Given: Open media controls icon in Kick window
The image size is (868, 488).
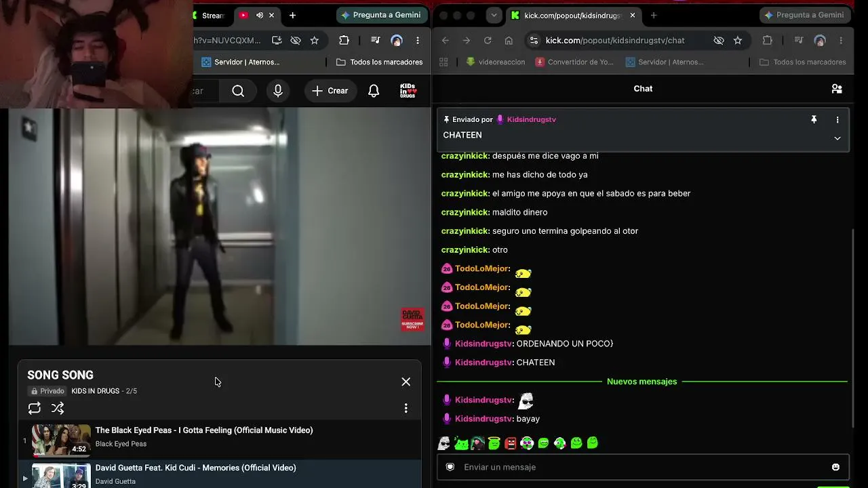Looking at the screenshot, I should 799,41.
